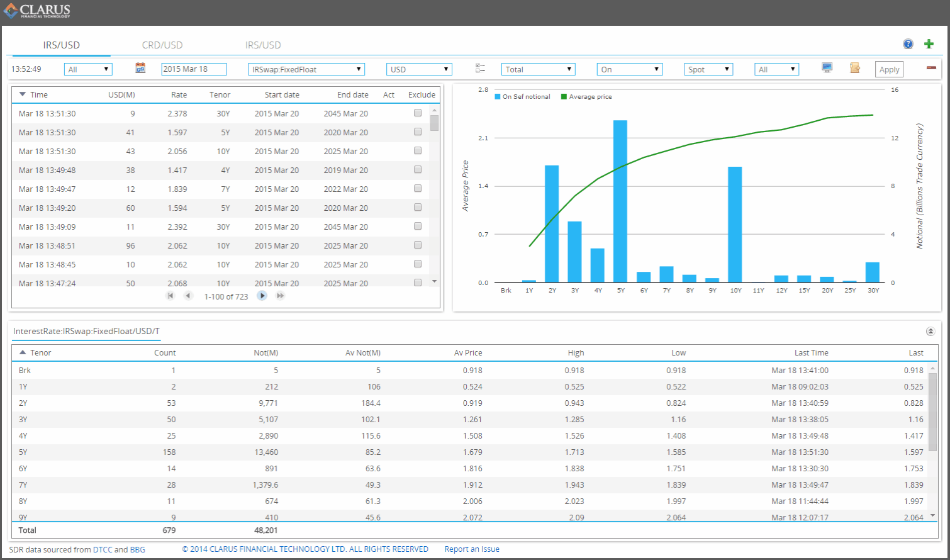Toggle Average price legend swatch
950x560 pixels.
click(x=564, y=97)
